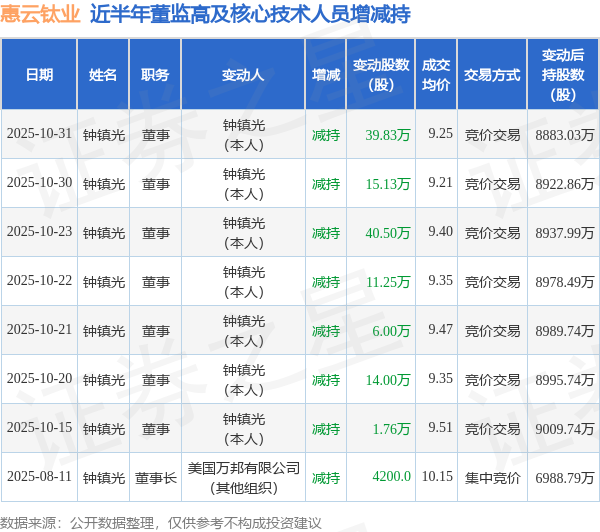Screen dimensions: 600x532
Task: Click the 10.15 average price cell
Action: (x=437, y=477)
